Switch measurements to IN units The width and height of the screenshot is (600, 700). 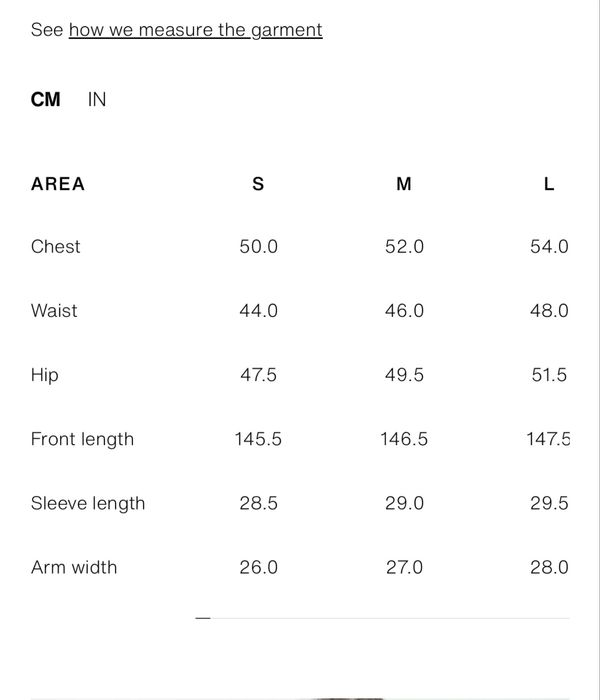click(x=97, y=99)
